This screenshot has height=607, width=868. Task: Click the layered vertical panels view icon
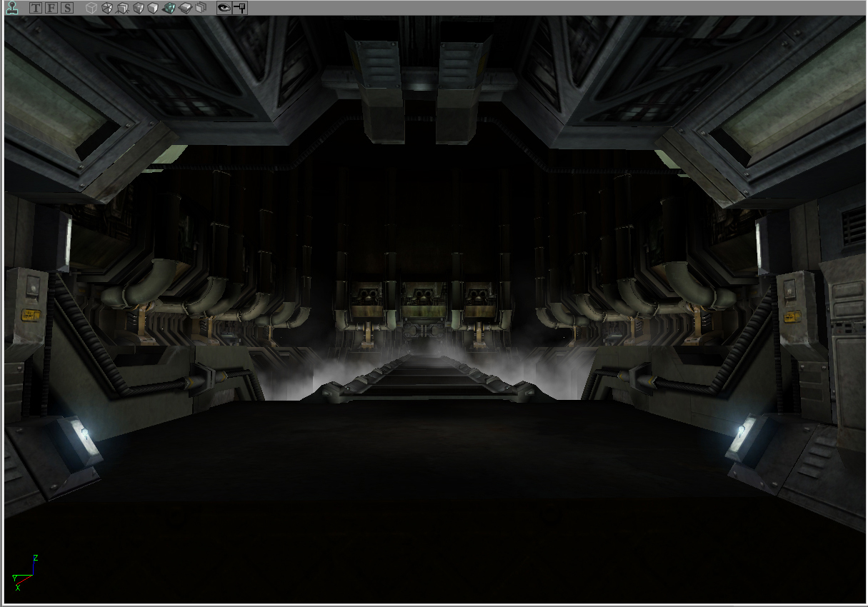point(201,8)
